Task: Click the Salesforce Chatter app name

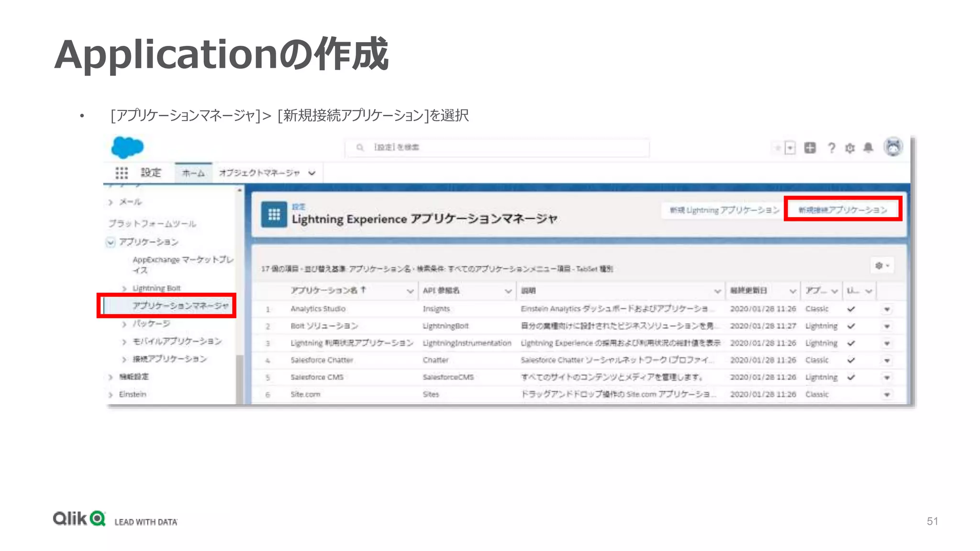Action: click(322, 360)
